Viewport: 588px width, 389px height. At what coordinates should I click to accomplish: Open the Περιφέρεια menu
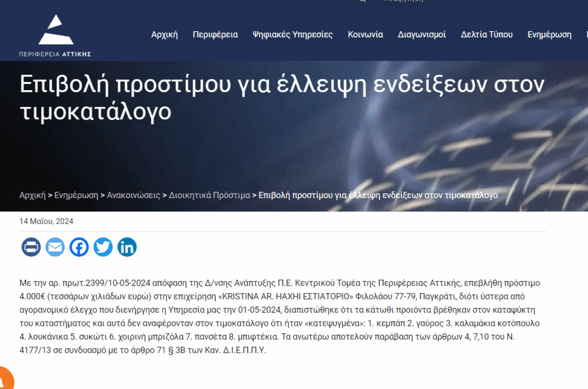(215, 34)
